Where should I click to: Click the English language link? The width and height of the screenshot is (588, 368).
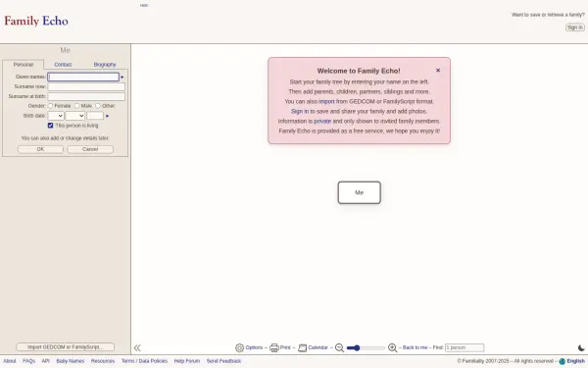click(575, 361)
